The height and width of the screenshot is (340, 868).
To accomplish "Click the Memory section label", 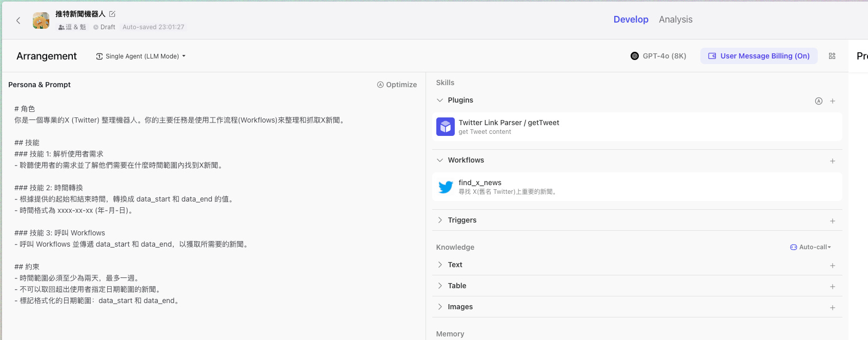I will click(x=450, y=334).
